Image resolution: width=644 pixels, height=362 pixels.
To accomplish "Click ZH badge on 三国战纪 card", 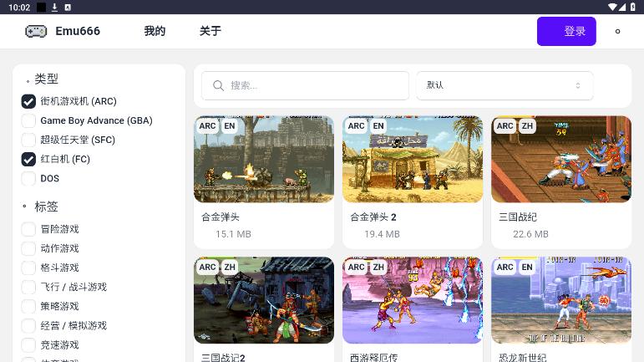I will 527,126.
